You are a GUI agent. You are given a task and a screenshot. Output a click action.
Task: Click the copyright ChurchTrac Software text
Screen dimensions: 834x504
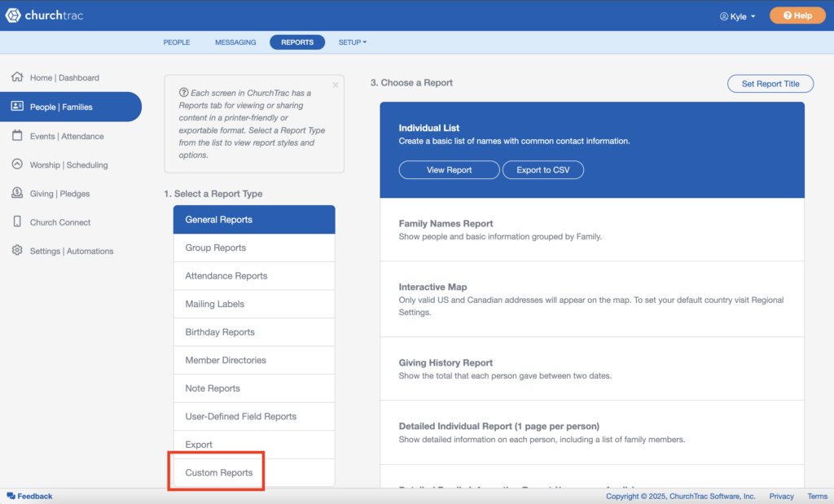pos(680,496)
